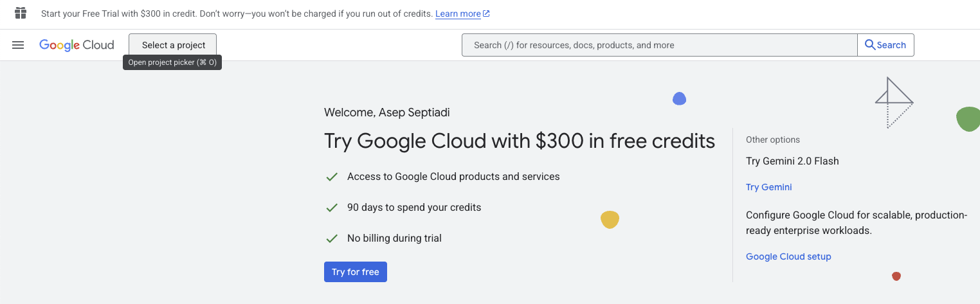Click the Try for free button
Image resolution: width=980 pixels, height=304 pixels.
356,272
